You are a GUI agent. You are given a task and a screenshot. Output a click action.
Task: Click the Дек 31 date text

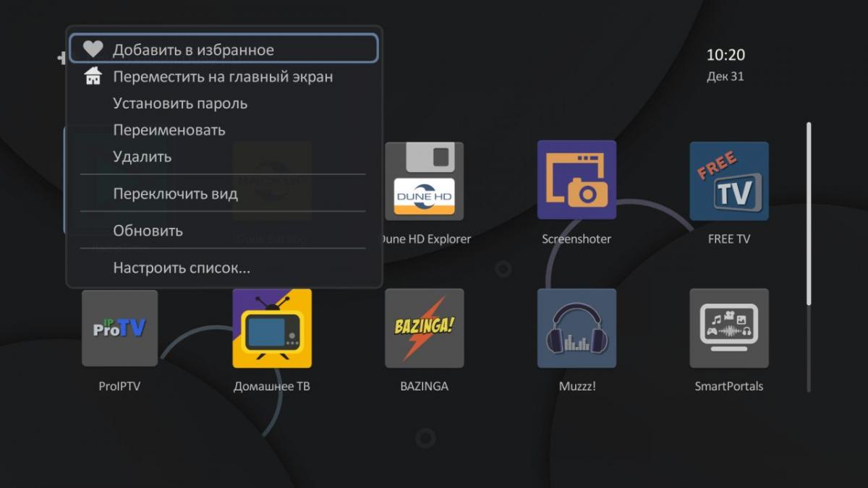[x=726, y=77]
